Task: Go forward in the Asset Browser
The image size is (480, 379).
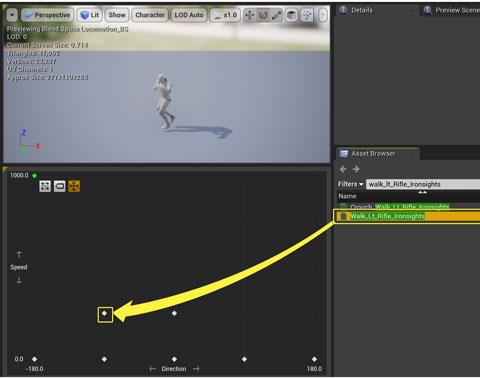Action: click(356, 169)
